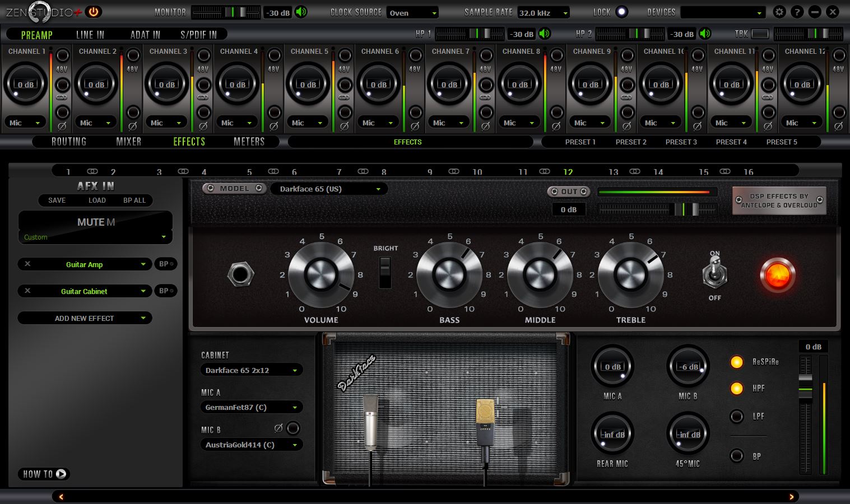Click BP ALL to bypass all
Image resolution: width=850 pixels, height=504 pixels.
point(134,200)
